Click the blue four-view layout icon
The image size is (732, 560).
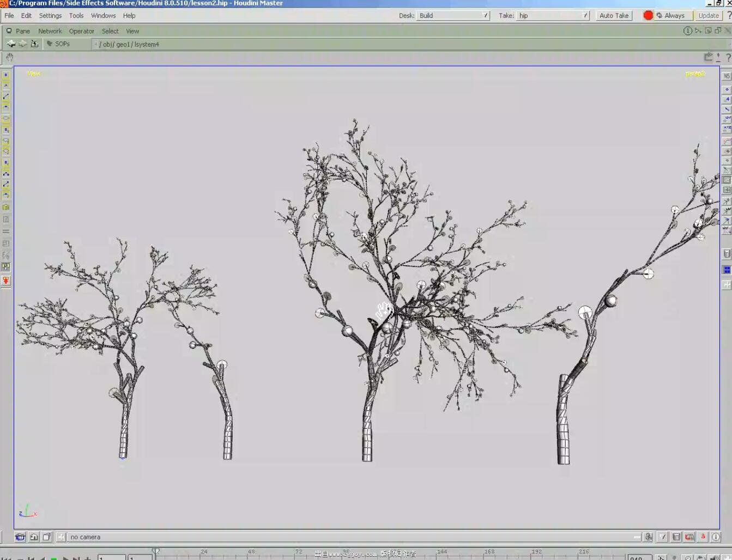727,270
